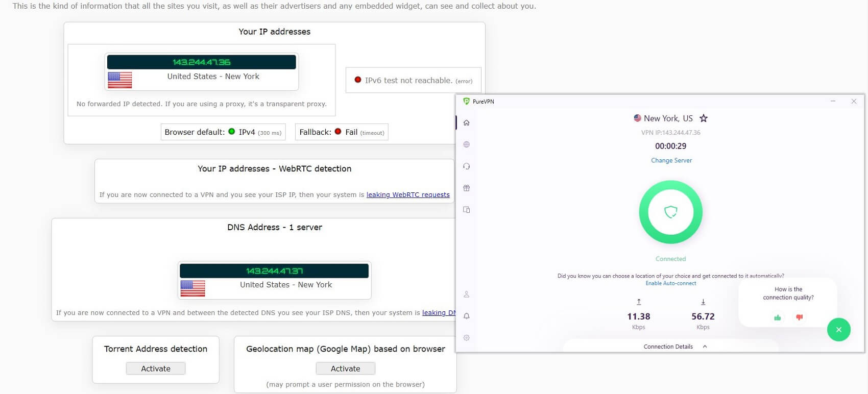Open the headset support icon in PureVPN sidebar
Viewport: 868px width, 394px height.
click(466, 166)
